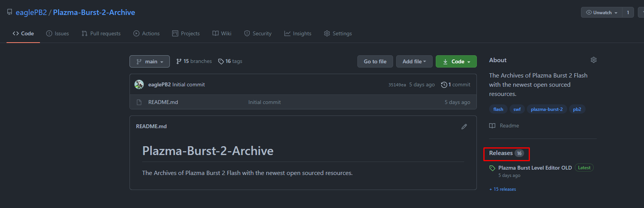Open the main branch selector dropdown
Screen dimensions: 644x208
click(x=149, y=61)
